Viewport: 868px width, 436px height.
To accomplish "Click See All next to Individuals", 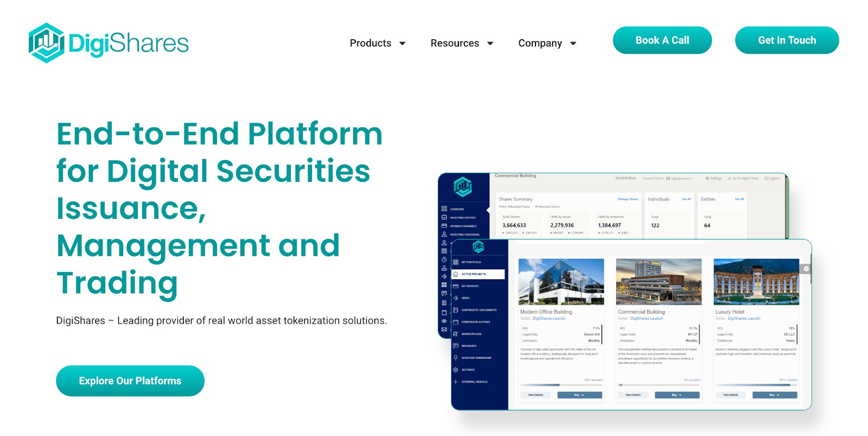I will pyautogui.click(x=686, y=199).
